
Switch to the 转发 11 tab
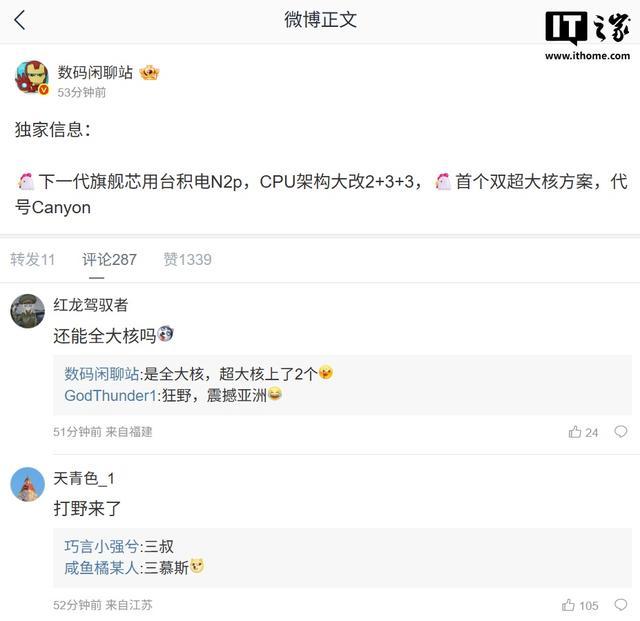33,259
